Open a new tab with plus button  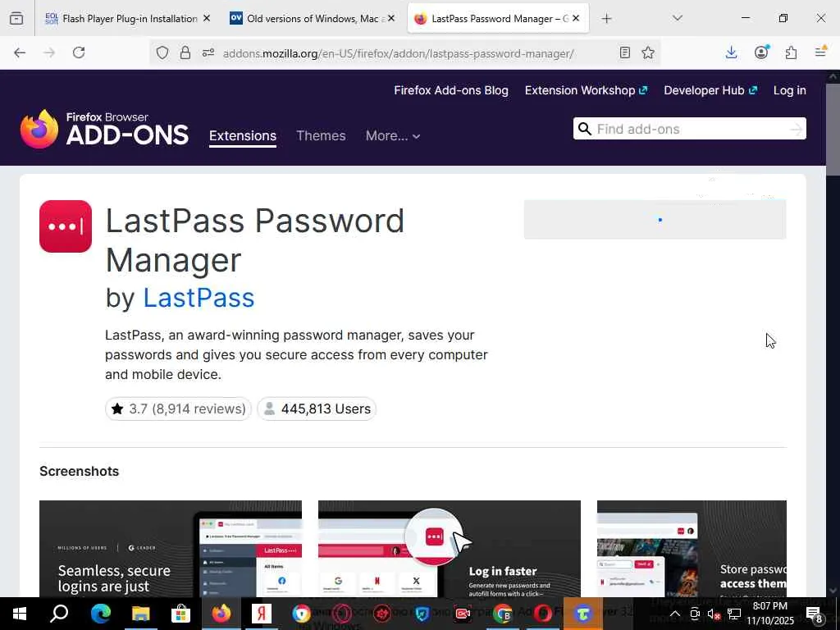click(606, 19)
